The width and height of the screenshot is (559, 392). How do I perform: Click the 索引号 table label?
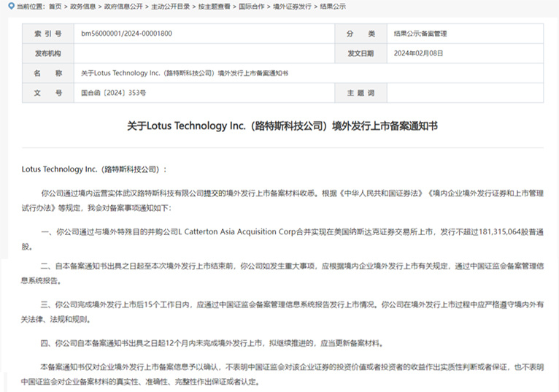[48, 34]
